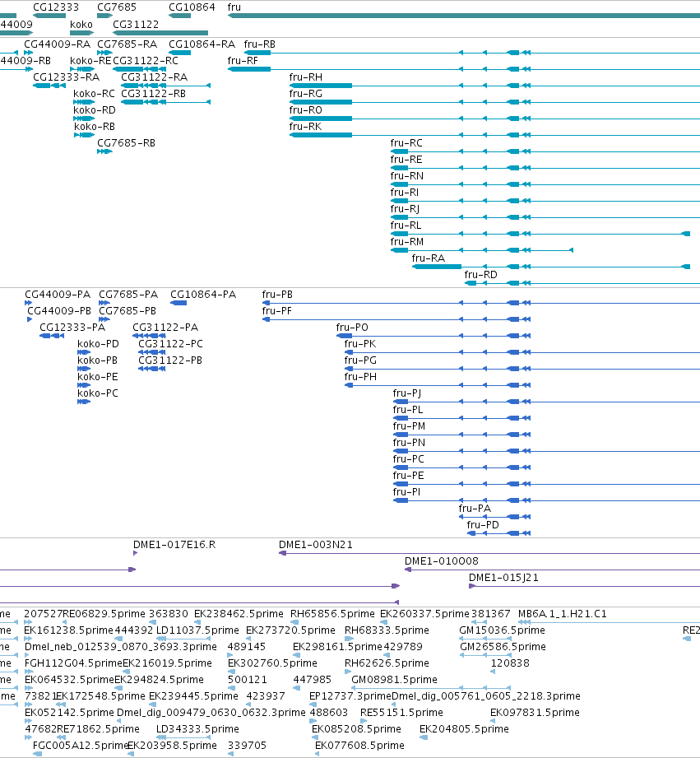Select protein fru-PM label
The width and height of the screenshot is (700, 758).
409,426
